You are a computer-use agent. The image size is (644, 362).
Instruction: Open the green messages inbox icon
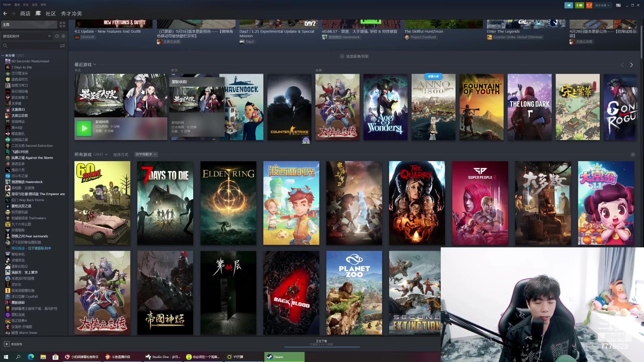pyautogui.click(x=579, y=5)
